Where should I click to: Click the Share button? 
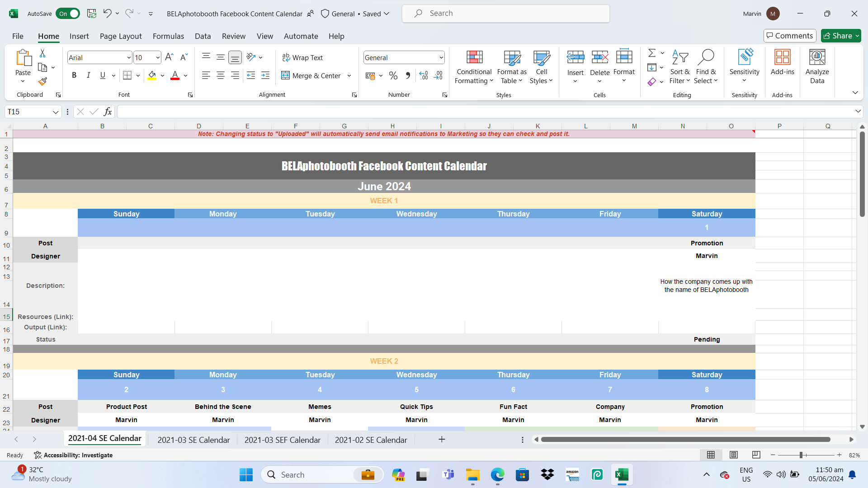841,36
